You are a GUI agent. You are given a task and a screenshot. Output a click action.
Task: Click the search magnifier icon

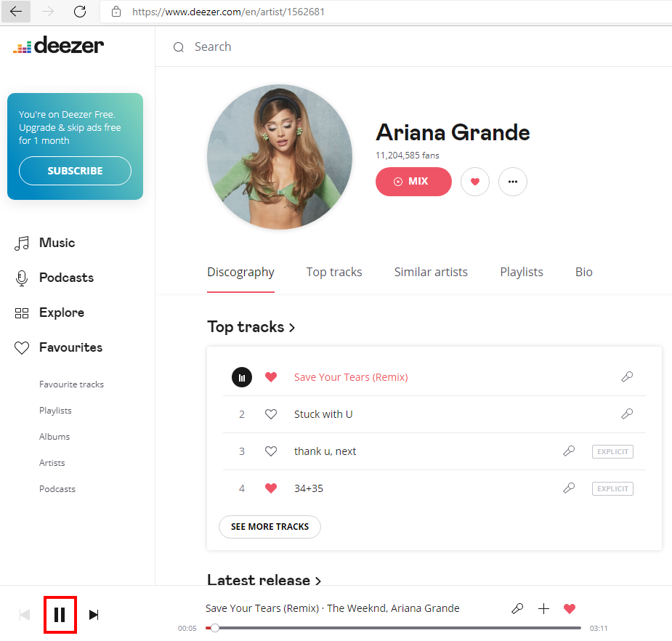coord(178,47)
